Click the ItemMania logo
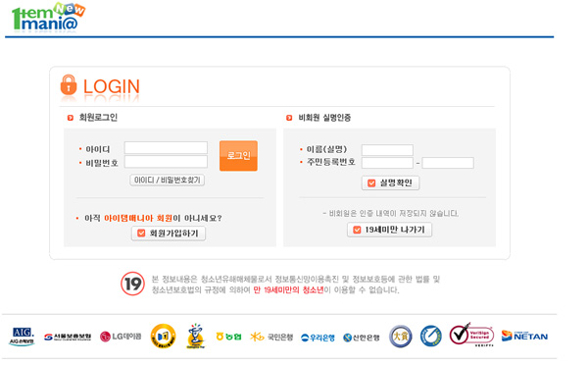588x365 pixels. coord(49,17)
